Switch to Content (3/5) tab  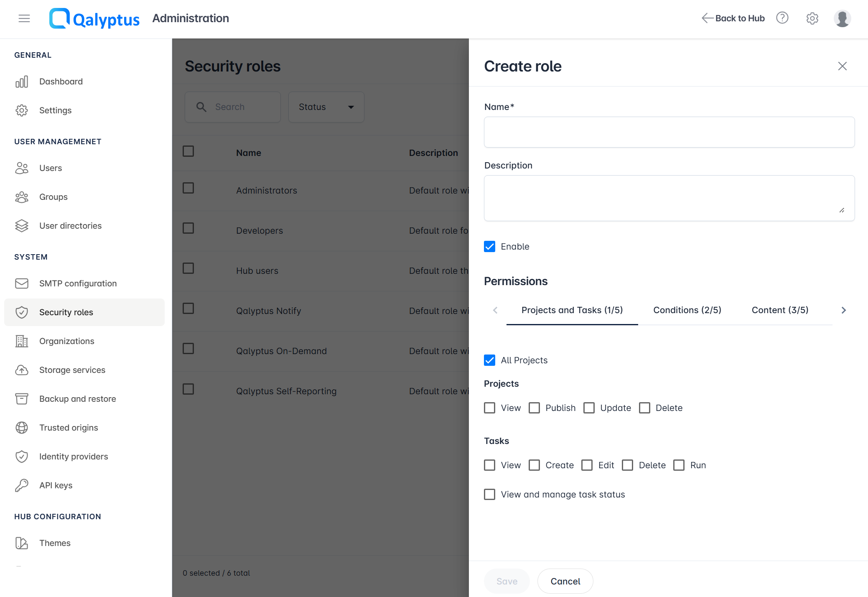[780, 310]
